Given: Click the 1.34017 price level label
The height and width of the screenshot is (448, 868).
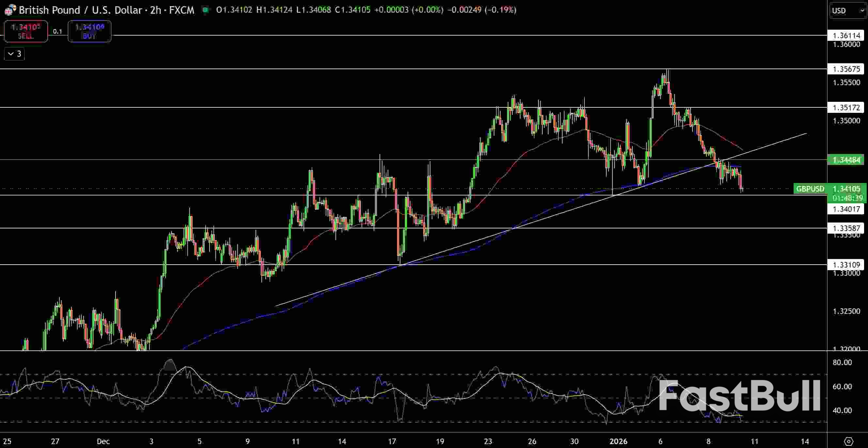Looking at the screenshot, I should click(x=846, y=209).
